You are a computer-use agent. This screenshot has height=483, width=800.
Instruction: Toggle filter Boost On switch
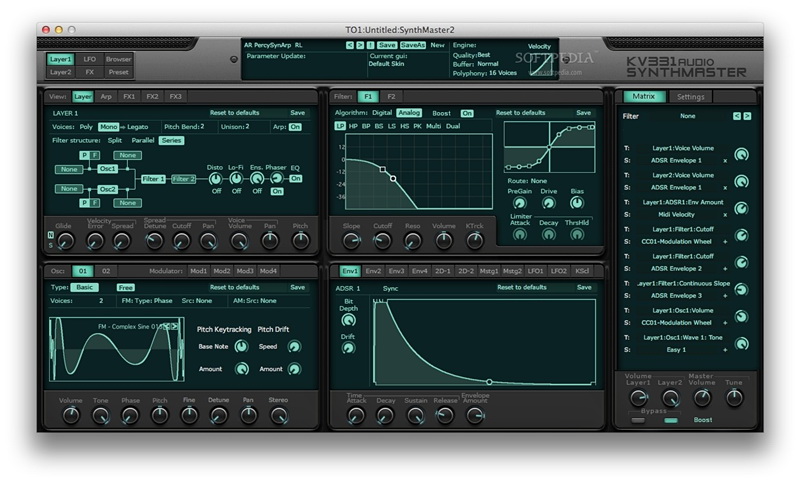467,113
